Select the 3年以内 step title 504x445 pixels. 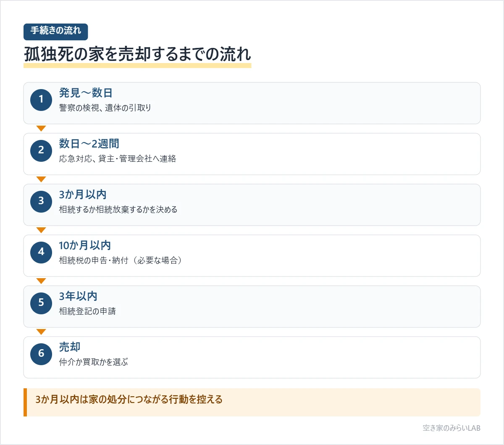tap(78, 296)
